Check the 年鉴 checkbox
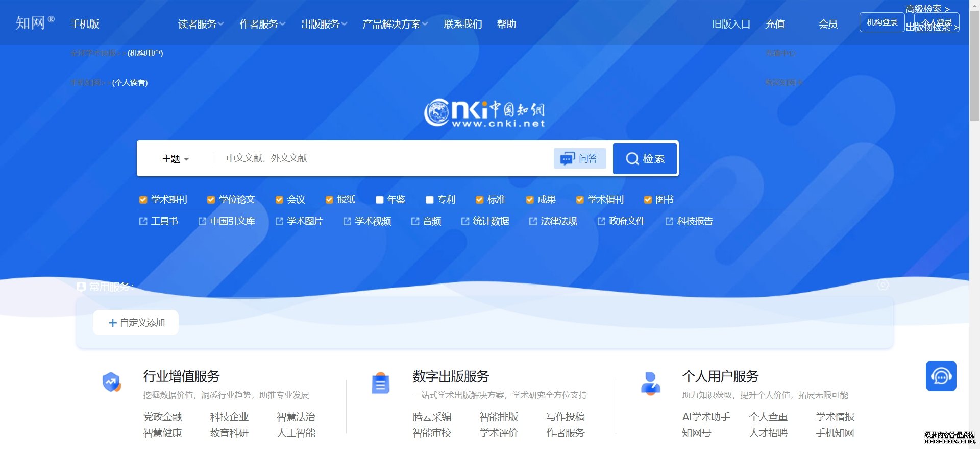Image resolution: width=980 pixels, height=449 pixels. 379,200
